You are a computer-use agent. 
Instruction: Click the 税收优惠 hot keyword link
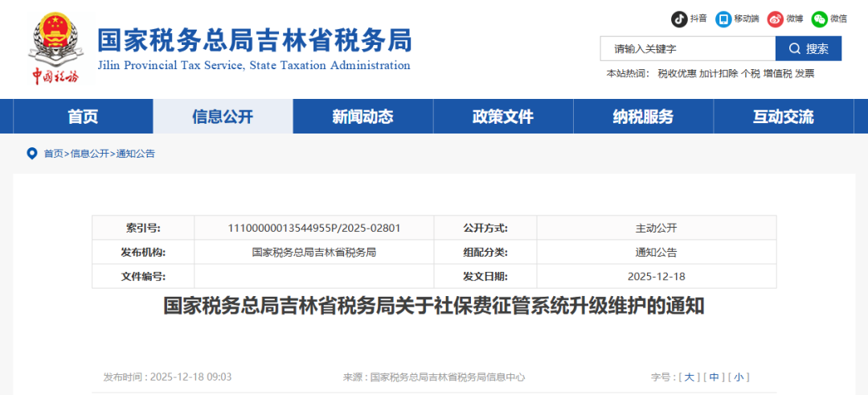(x=677, y=73)
